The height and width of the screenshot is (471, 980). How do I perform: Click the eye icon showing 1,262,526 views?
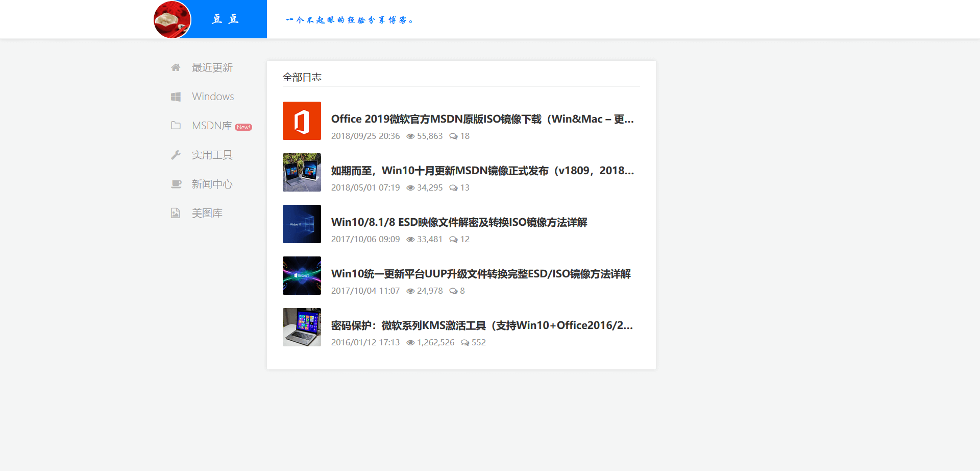tap(410, 342)
